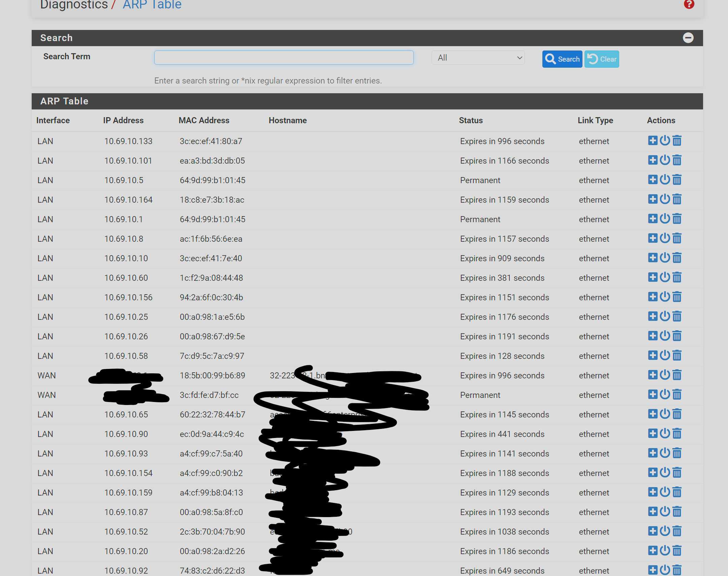Delete the ARP entry for 10.69.10.164
The width and height of the screenshot is (728, 576).
pos(677,199)
